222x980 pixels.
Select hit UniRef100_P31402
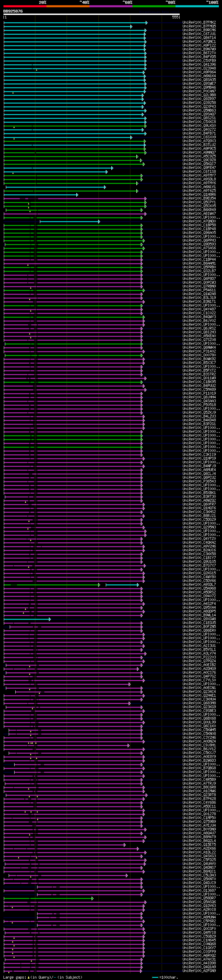(x=199, y=351)
